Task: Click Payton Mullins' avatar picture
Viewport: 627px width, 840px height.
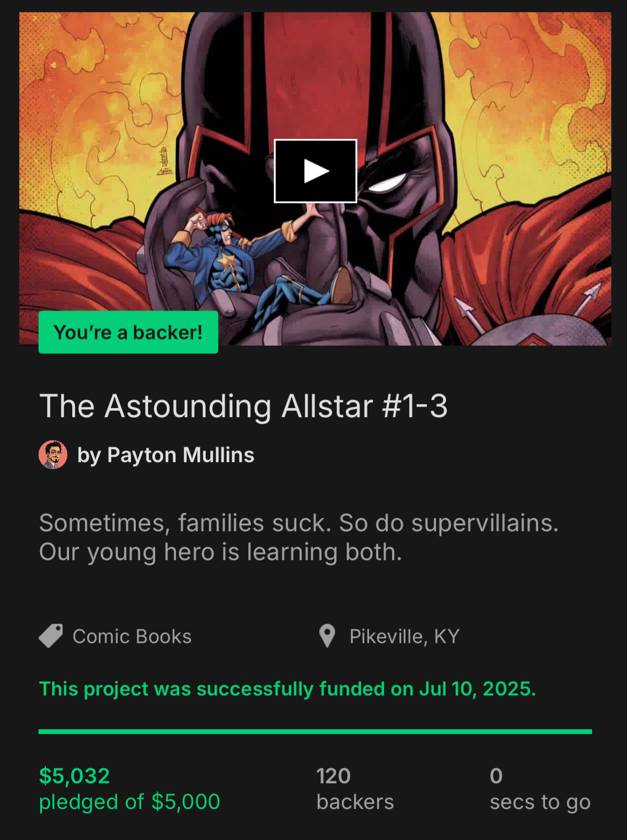Action: pos(53,455)
